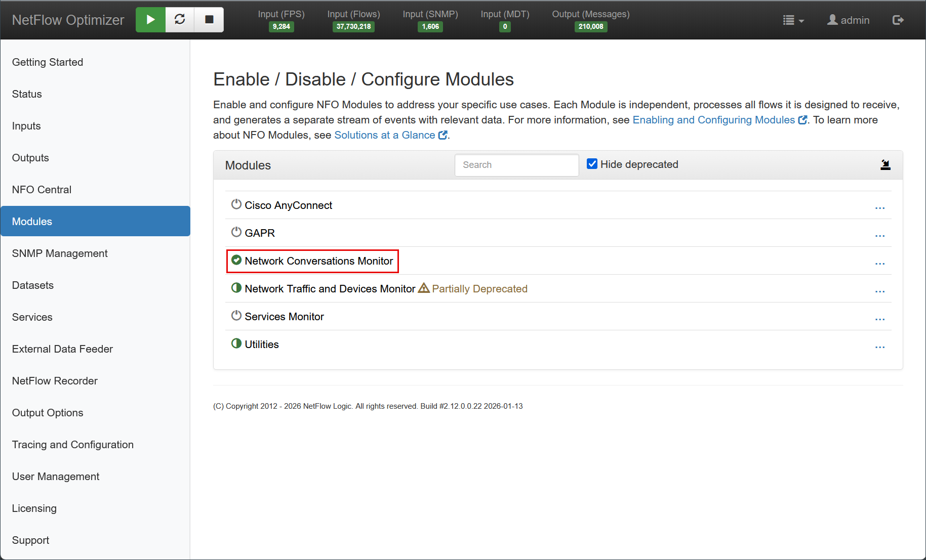Screen dimensions: 926x560
Task: Open the list menu dropdown in header
Action: [793, 20]
